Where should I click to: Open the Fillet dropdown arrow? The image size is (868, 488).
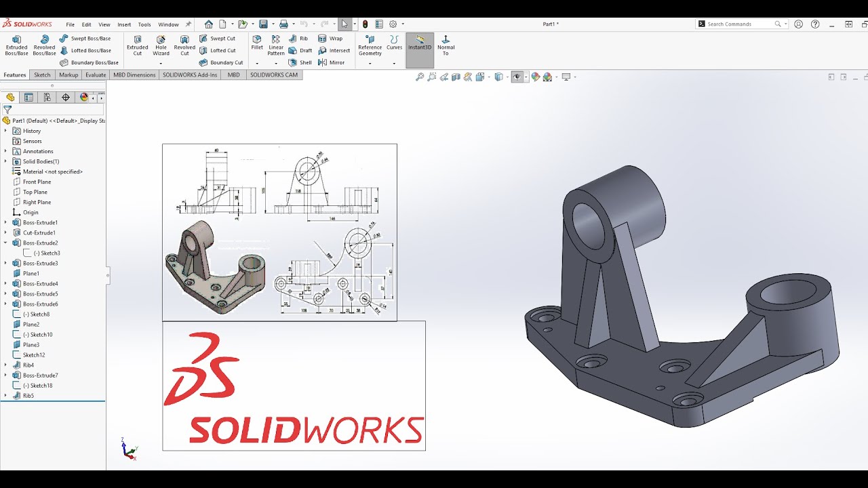click(x=257, y=63)
